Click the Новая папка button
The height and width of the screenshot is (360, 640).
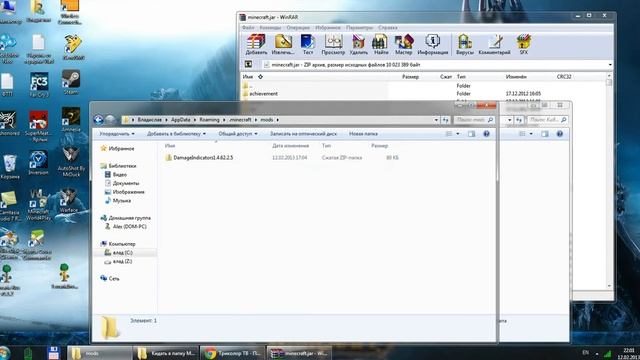click(363, 134)
